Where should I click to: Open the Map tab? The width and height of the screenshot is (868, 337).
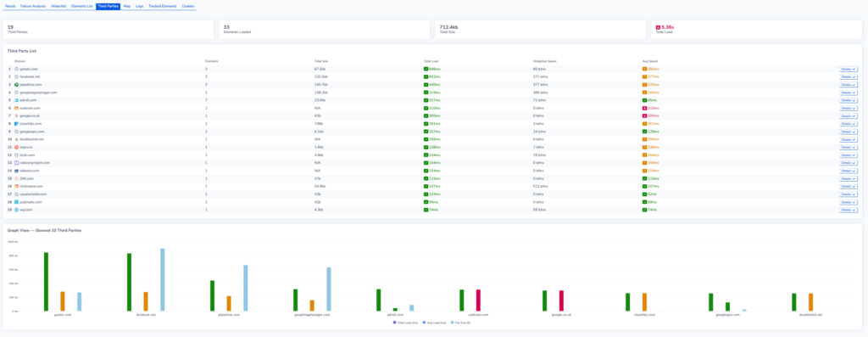127,6
